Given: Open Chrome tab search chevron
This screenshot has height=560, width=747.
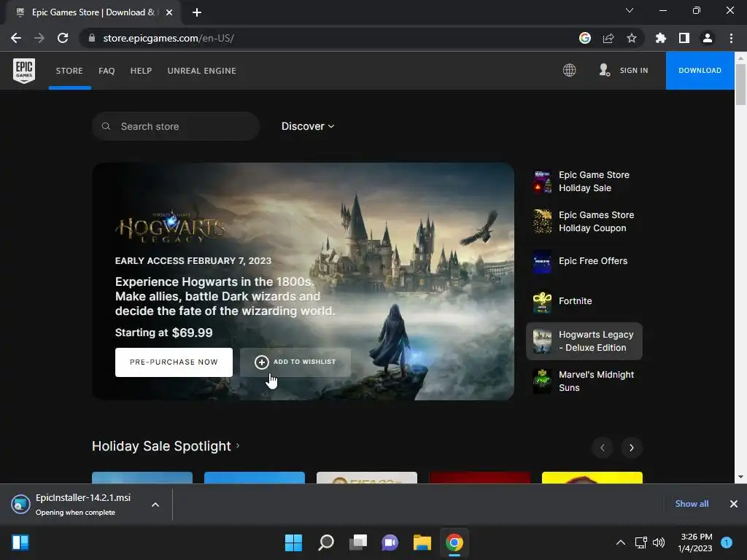Looking at the screenshot, I should pos(630,10).
